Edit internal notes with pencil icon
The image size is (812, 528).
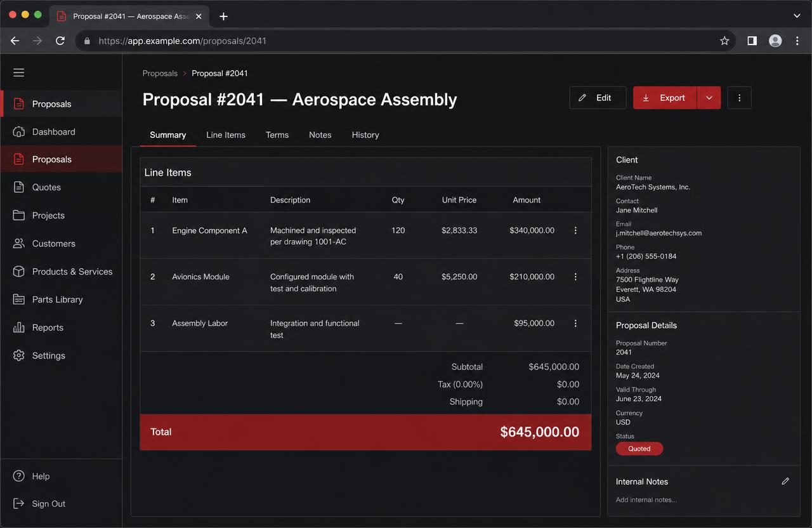(x=785, y=482)
